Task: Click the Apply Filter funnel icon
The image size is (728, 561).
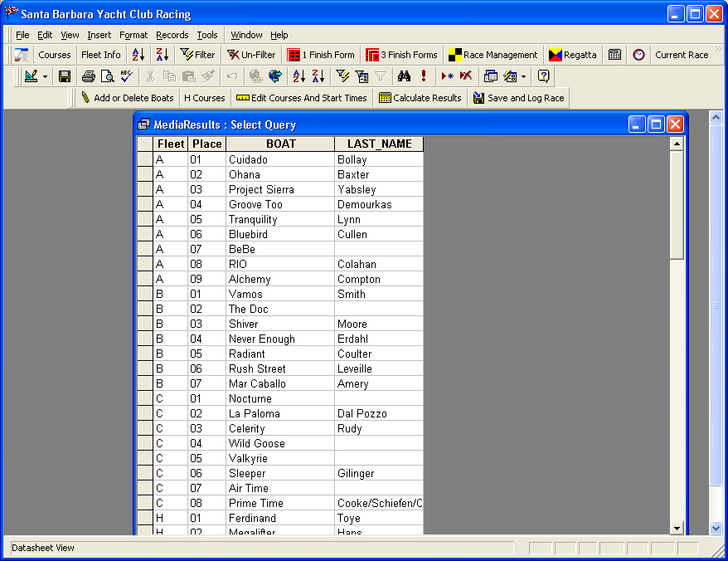Action: pyautogui.click(x=381, y=76)
